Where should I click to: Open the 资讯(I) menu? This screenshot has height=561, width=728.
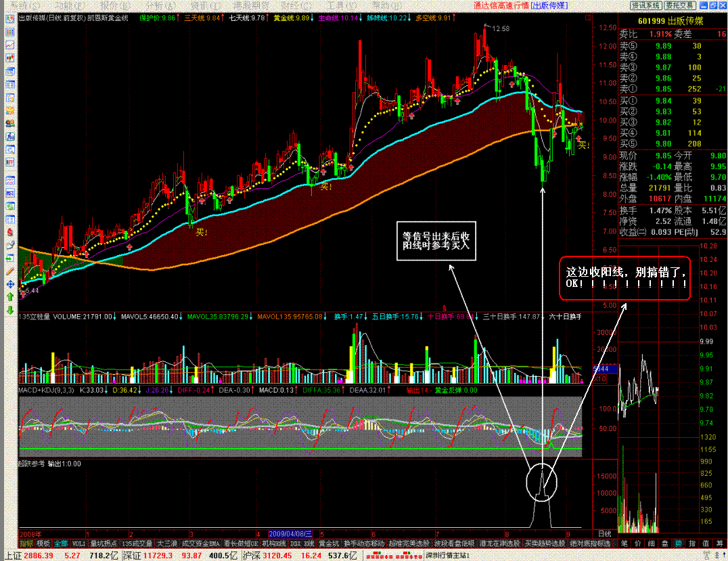[205, 5]
